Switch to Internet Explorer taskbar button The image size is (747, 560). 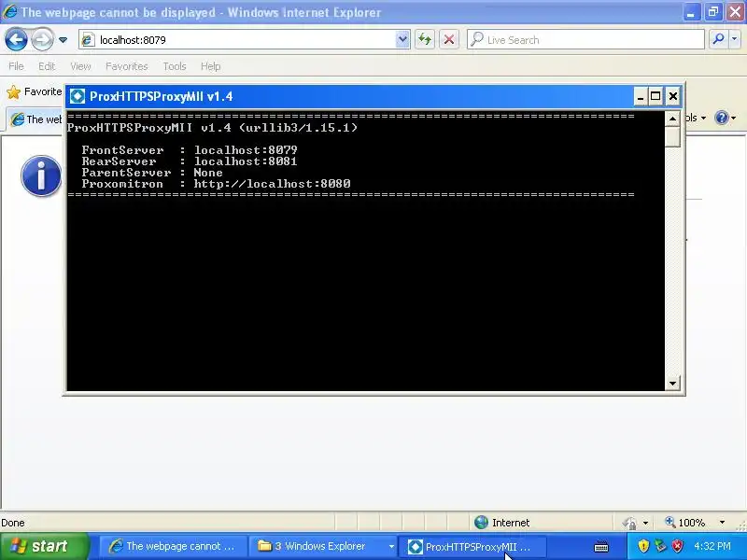pyautogui.click(x=174, y=546)
